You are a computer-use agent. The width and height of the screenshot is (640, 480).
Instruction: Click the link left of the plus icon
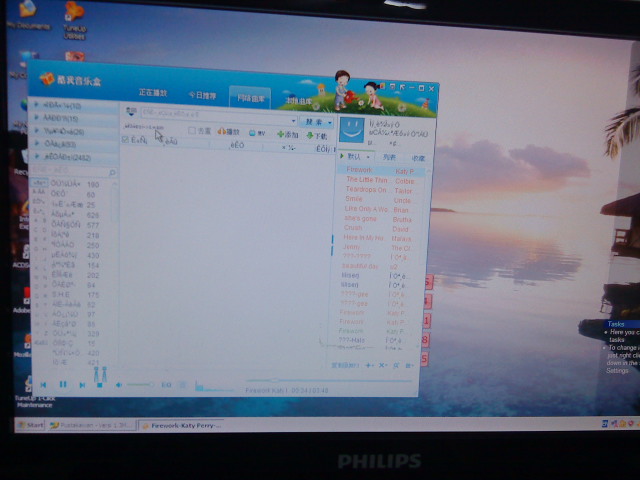(345, 365)
